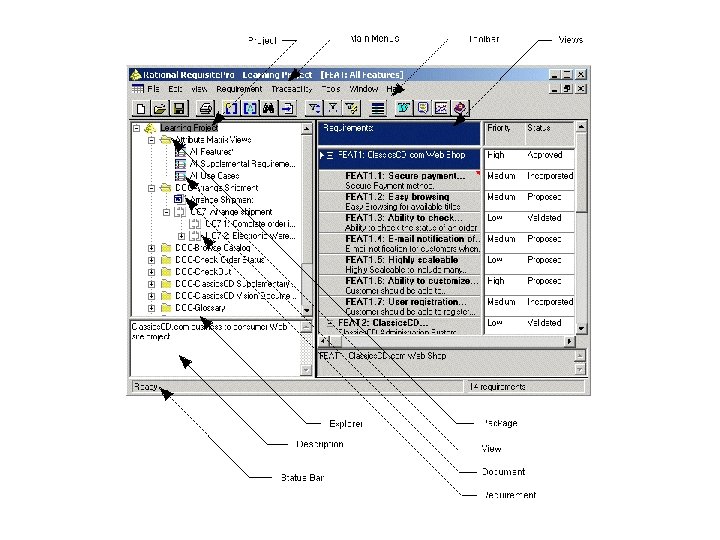Select FEAT1.7 User registration row
Image resolution: width=720 pixels, height=540 pixels.
coord(399,306)
